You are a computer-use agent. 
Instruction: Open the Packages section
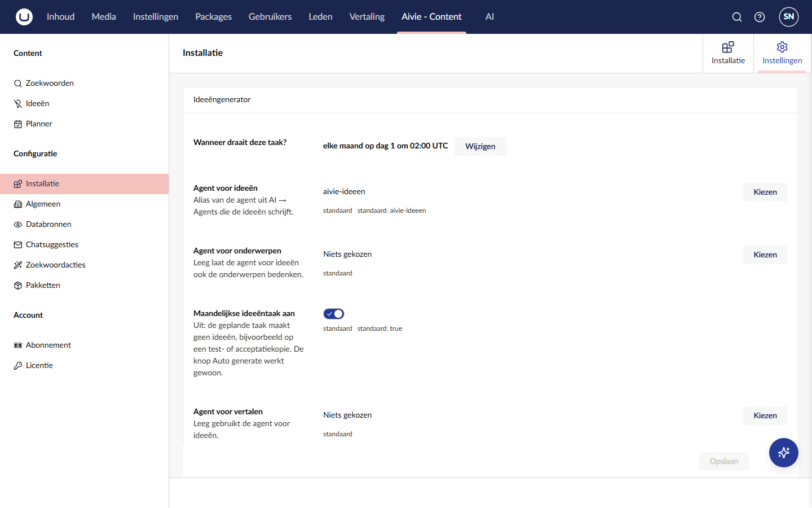coord(213,17)
